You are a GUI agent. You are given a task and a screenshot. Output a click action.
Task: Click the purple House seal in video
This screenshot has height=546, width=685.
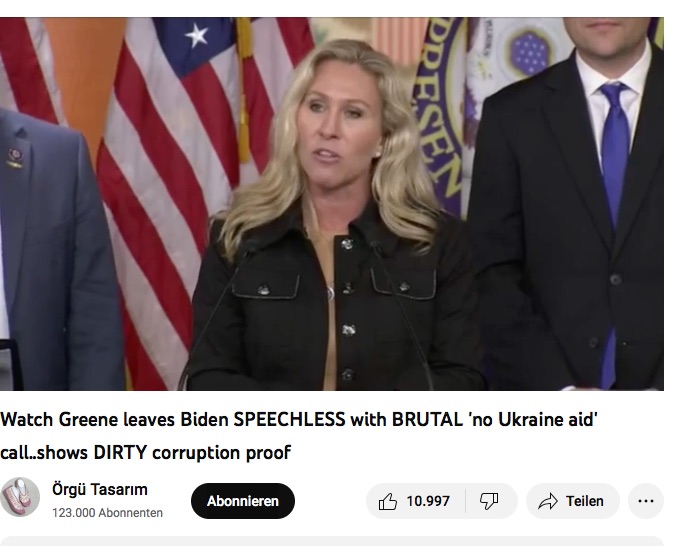[x=438, y=116]
